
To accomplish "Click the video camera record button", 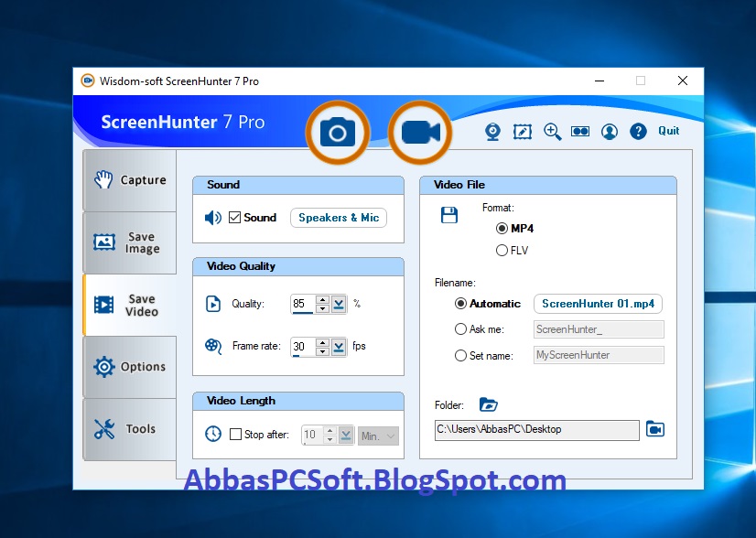I will (420, 133).
